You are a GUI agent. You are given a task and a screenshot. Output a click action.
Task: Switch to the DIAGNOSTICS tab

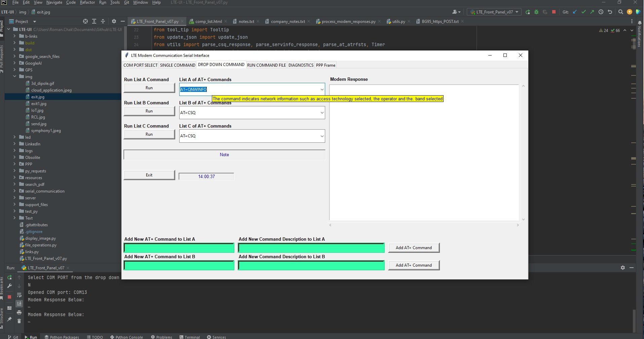(301, 65)
